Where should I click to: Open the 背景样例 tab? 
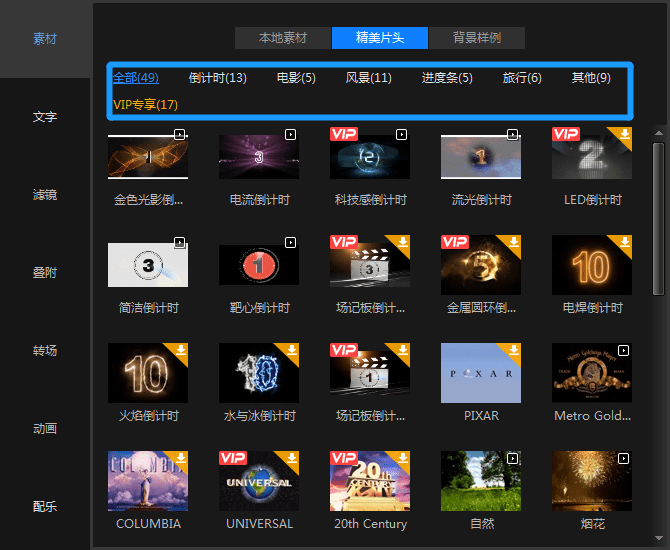click(x=477, y=38)
